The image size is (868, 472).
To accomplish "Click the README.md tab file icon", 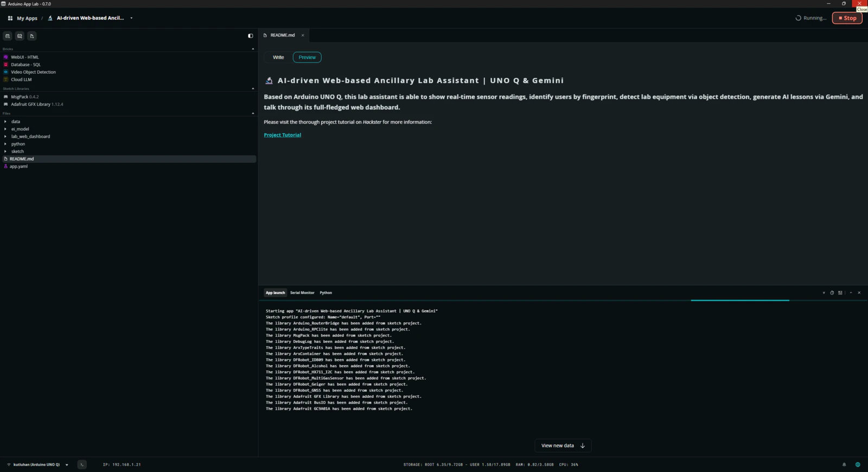I will [265, 35].
